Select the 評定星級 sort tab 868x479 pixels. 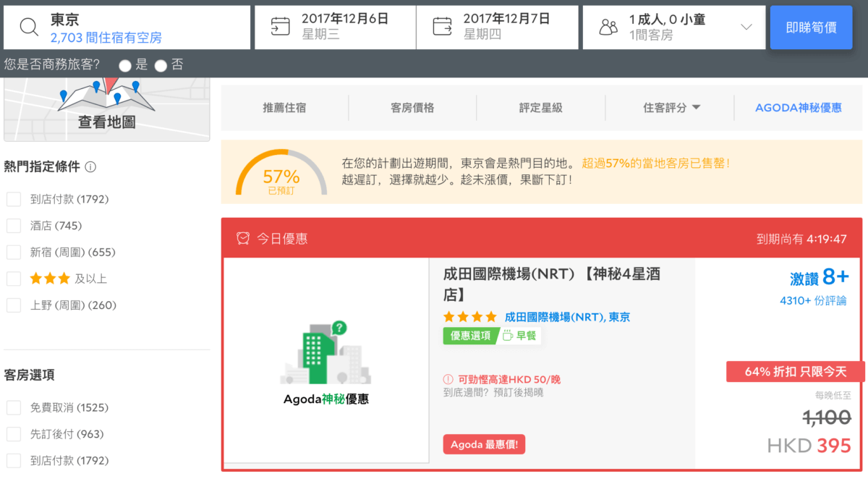tap(540, 108)
